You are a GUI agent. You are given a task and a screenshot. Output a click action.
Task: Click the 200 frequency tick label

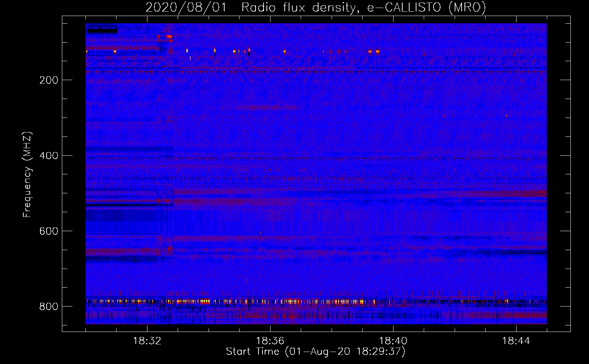(48, 80)
